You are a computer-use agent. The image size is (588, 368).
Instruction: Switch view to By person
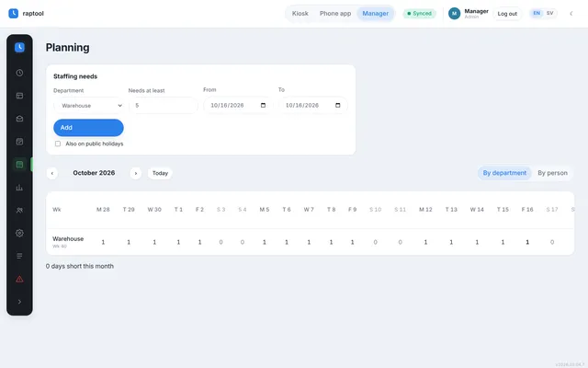pos(552,173)
